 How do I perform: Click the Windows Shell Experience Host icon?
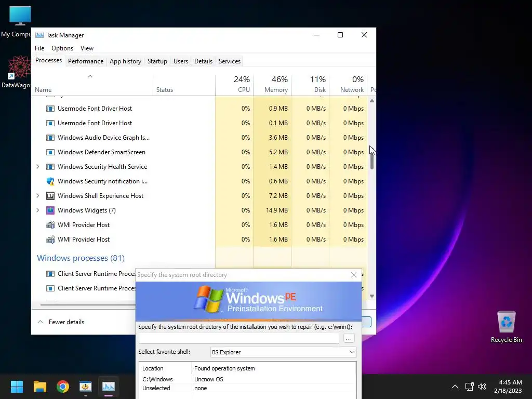point(50,196)
